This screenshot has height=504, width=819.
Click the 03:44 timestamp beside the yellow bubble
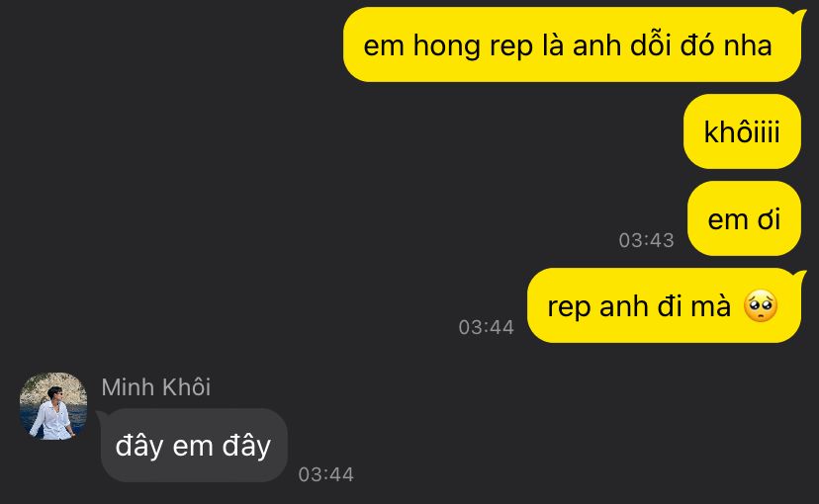coord(486,327)
